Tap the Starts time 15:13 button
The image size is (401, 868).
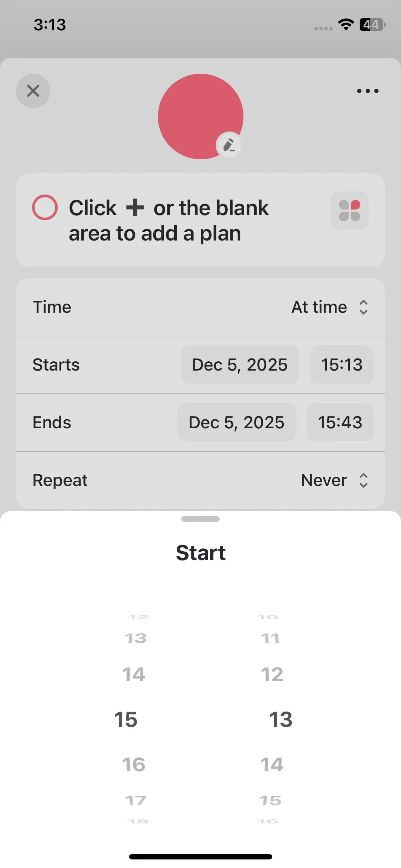tap(342, 365)
